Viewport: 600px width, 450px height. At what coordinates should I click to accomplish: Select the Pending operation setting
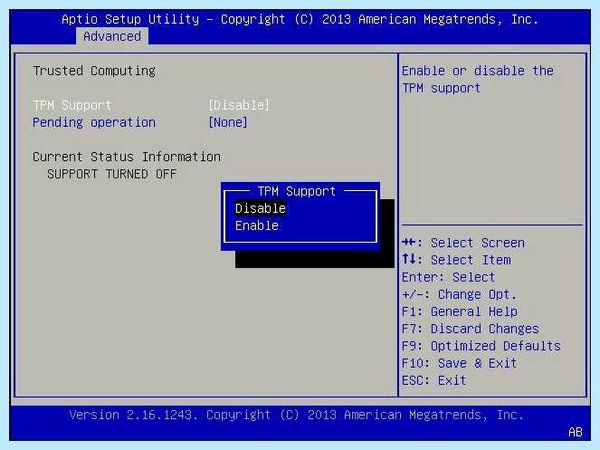point(94,122)
